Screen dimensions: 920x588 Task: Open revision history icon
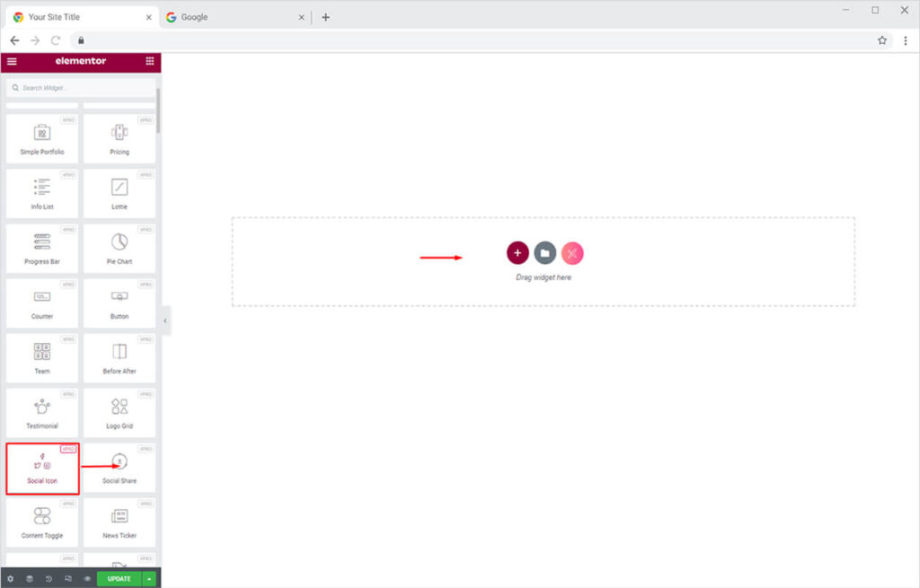coord(49,579)
